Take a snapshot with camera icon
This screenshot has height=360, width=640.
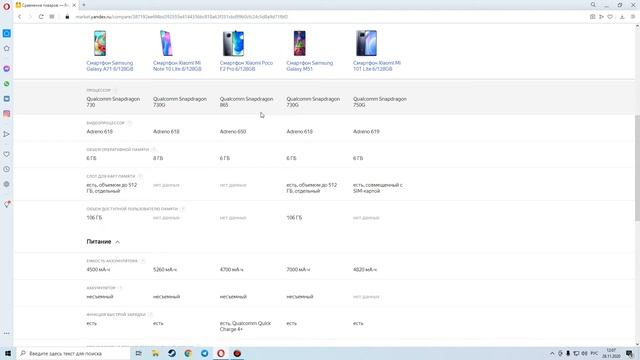click(592, 17)
